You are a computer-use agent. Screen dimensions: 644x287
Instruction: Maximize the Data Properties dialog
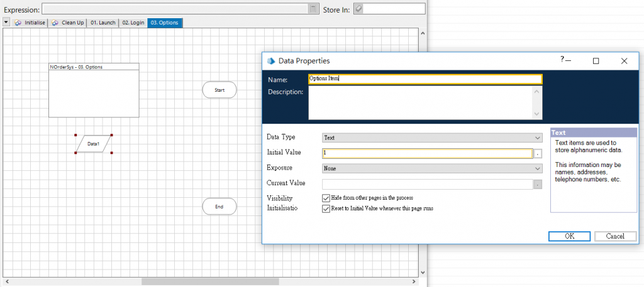596,61
